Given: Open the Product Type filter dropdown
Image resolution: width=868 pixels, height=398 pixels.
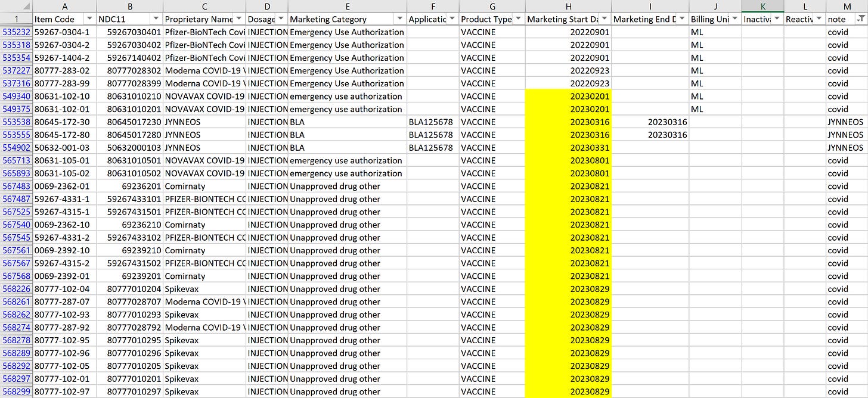Looking at the screenshot, I should coord(518,19).
